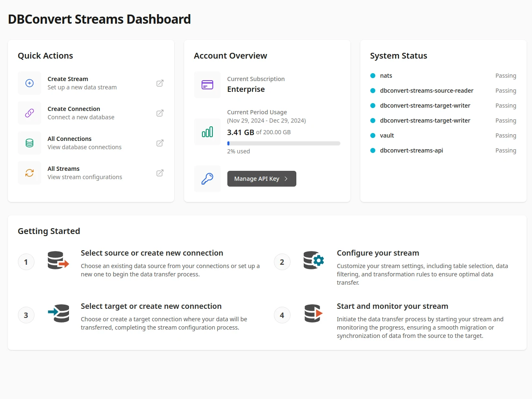The image size is (532, 399).
Task: Click the storage usage progress bar
Action: 284,143
